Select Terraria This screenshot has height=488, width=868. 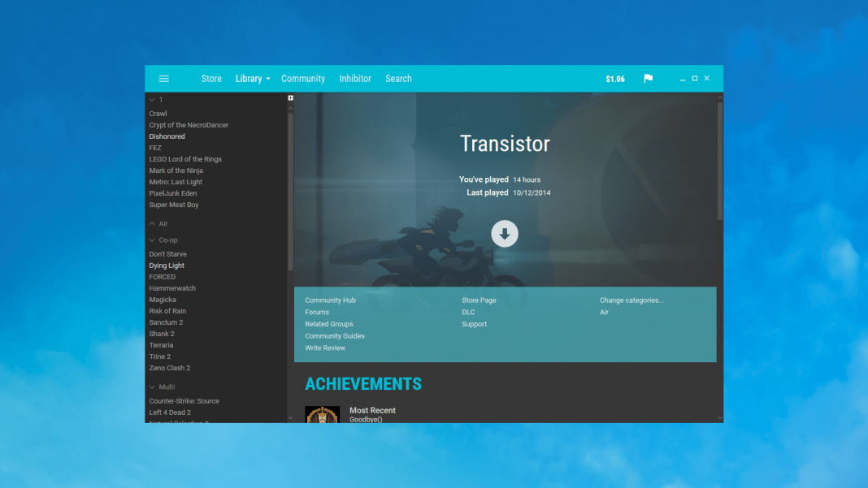[x=161, y=345]
